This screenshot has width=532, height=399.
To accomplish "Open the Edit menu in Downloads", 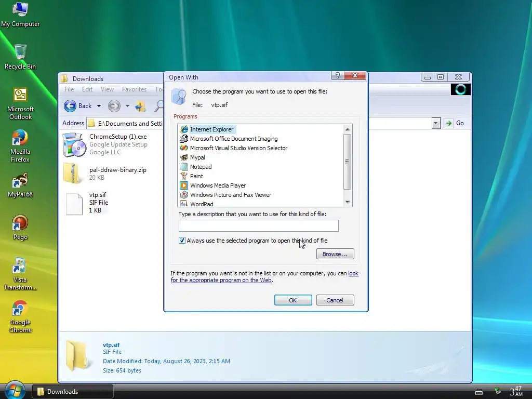I will [x=87, y=89].
